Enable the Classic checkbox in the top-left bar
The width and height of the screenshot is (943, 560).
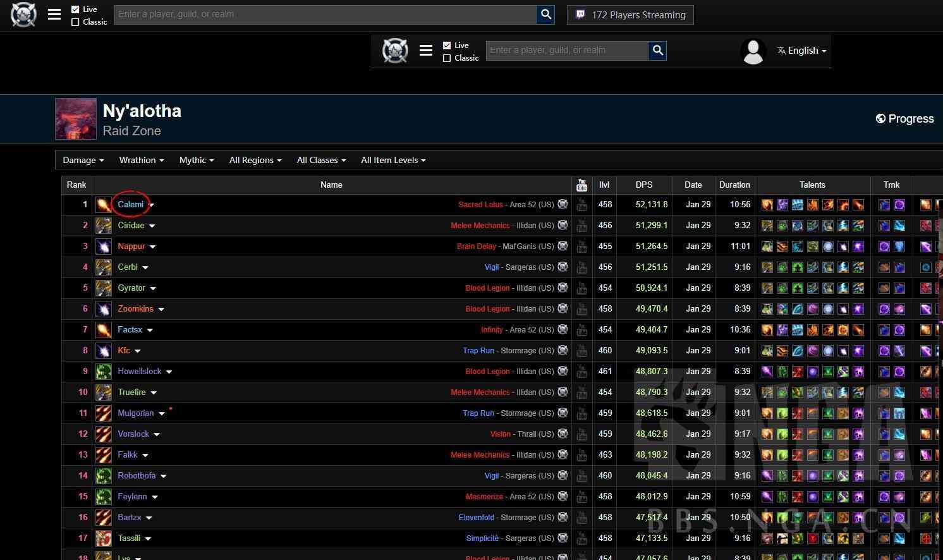tap(75, 22)
